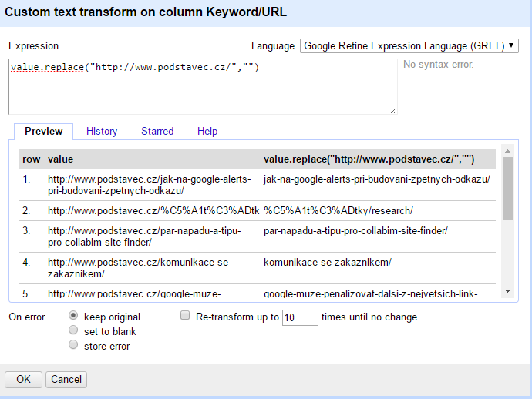Enable the Re-transform checkbox
532x399 pixels.
(185, 316)
